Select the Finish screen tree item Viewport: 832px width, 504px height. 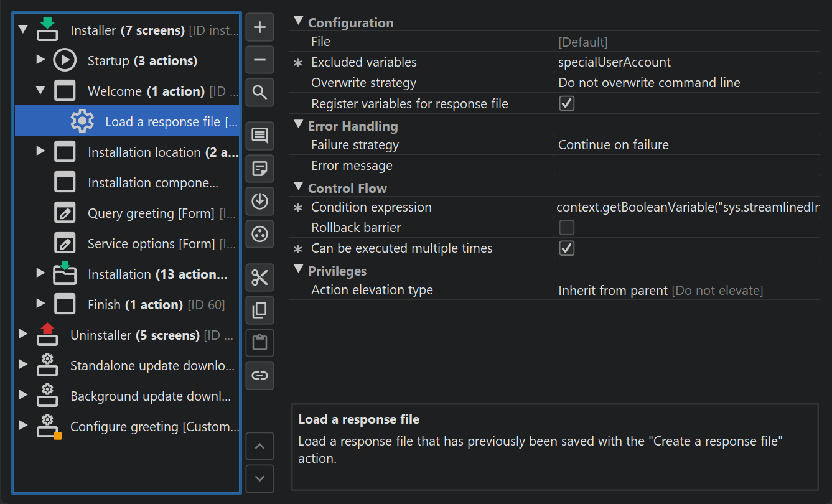(x=103, y=305)
